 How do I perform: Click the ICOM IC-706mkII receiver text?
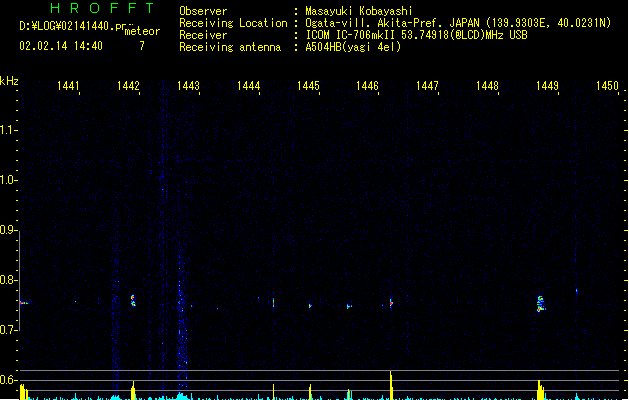pyautogui.click(x=416, y=35)
